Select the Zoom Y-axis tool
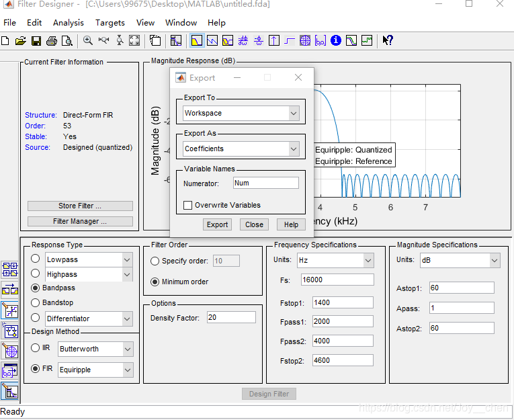 point(120,40)
